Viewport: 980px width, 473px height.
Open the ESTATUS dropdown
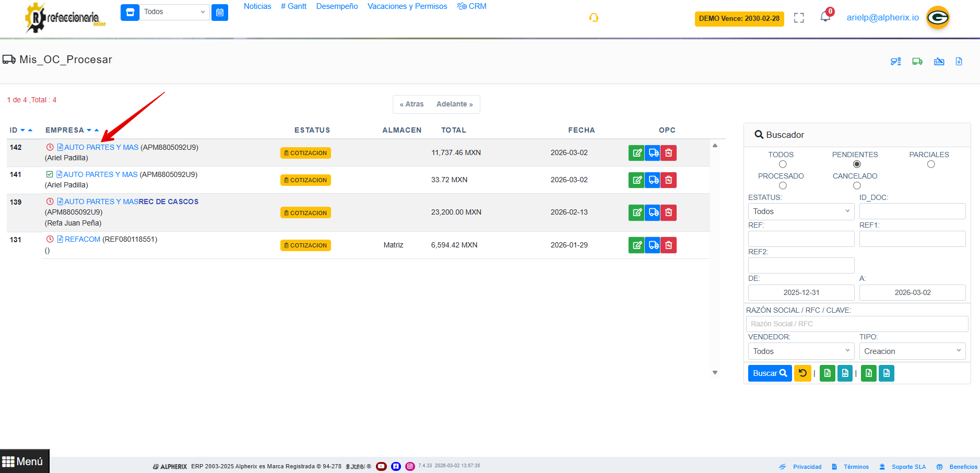801,211
